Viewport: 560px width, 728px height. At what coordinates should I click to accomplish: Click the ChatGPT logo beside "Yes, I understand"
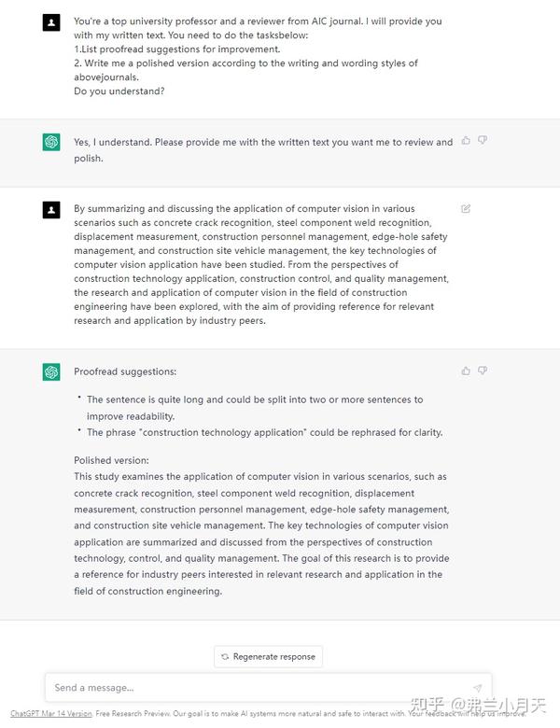51,143
